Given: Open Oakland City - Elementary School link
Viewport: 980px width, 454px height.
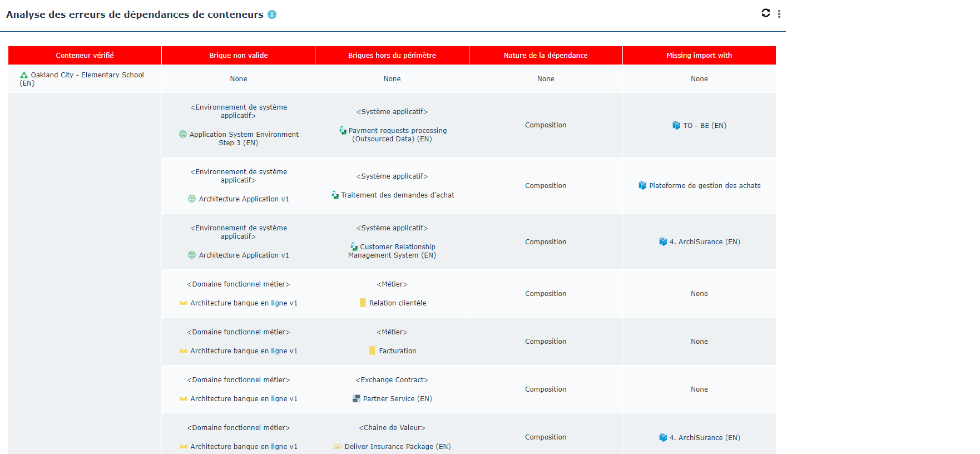Looking at the screenshot, I should tap(87, 75).
